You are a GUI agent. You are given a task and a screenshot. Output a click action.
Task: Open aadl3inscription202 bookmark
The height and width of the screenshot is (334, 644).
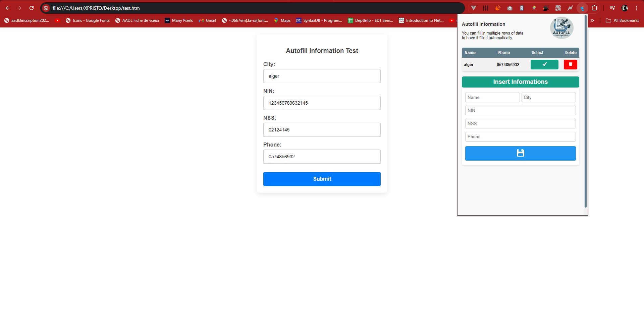point(26,20)
